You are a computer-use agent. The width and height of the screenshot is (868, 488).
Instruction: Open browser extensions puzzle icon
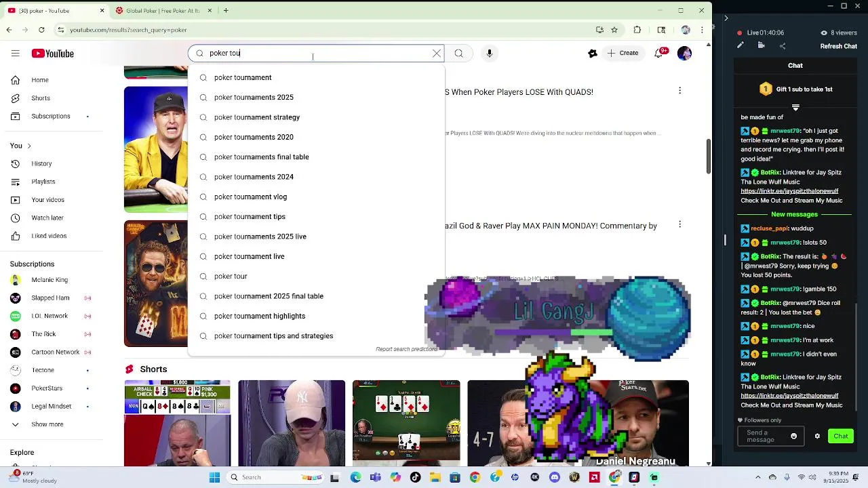637,30
